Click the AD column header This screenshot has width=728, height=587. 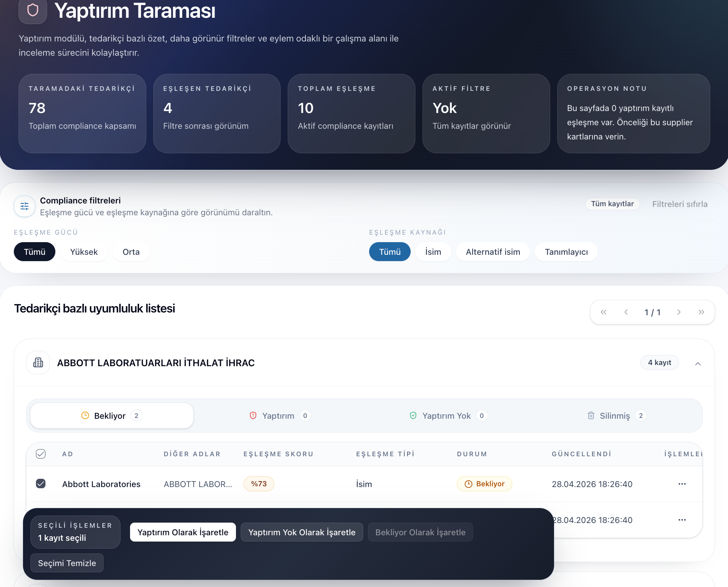pos(68,454)
